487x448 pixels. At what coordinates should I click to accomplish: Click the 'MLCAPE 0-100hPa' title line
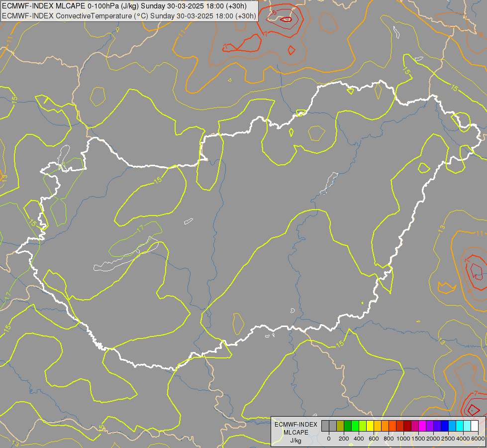124,6
